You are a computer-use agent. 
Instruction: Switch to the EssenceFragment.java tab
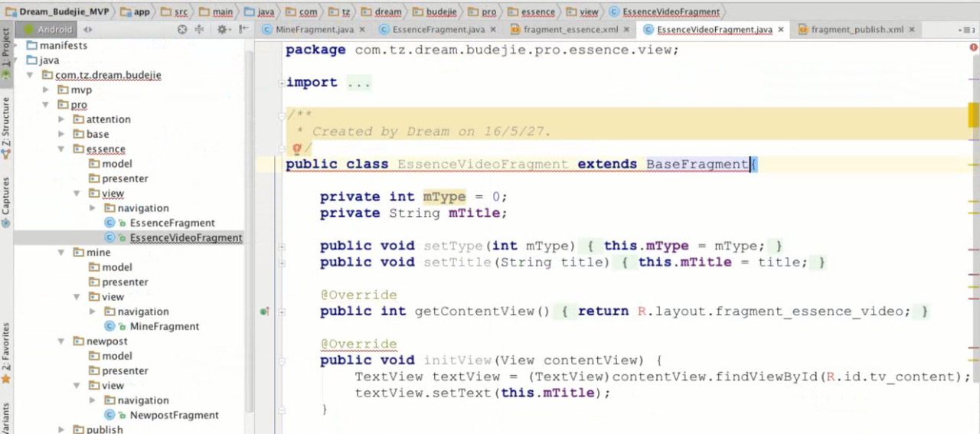[438, 30]
